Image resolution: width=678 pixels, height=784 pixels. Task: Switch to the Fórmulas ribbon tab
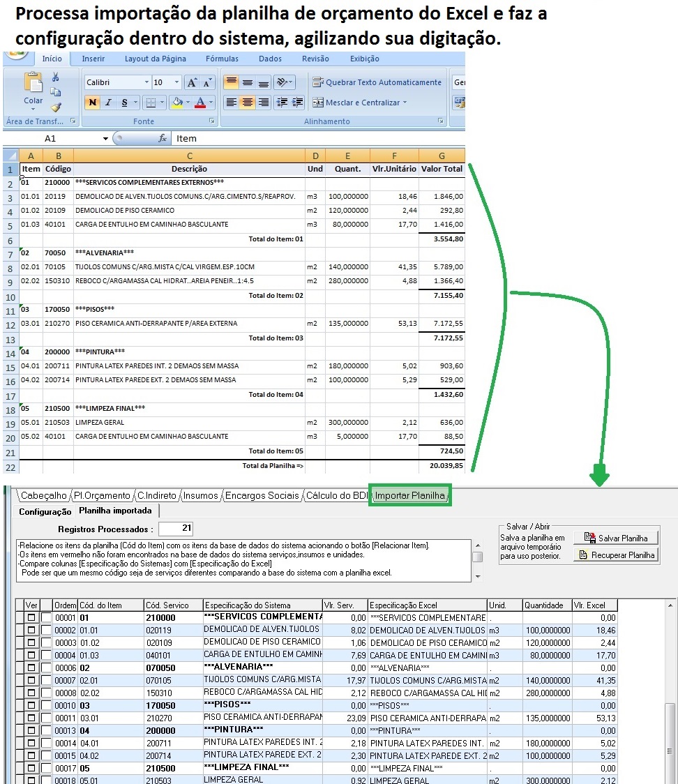click(222, 59)
